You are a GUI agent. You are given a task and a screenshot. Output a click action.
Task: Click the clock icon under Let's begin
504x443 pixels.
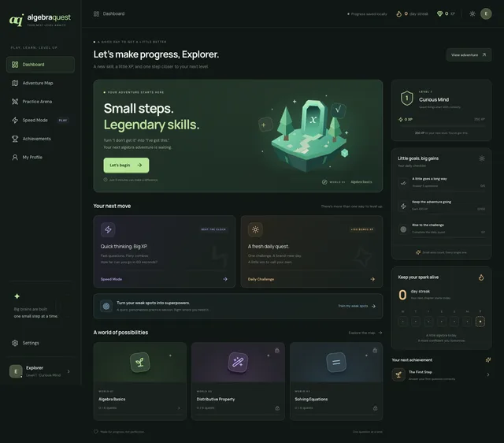(106, 180)
